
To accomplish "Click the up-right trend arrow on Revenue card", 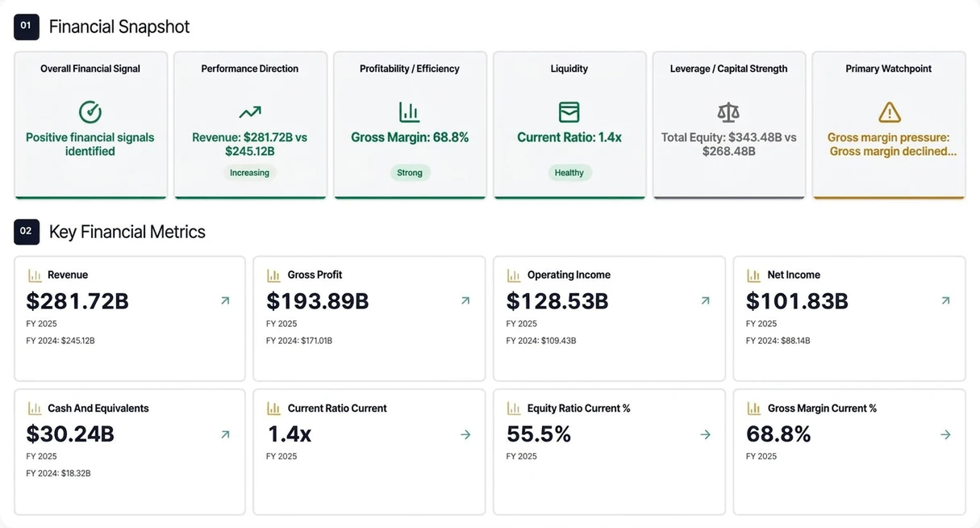I will click(225, 300).
